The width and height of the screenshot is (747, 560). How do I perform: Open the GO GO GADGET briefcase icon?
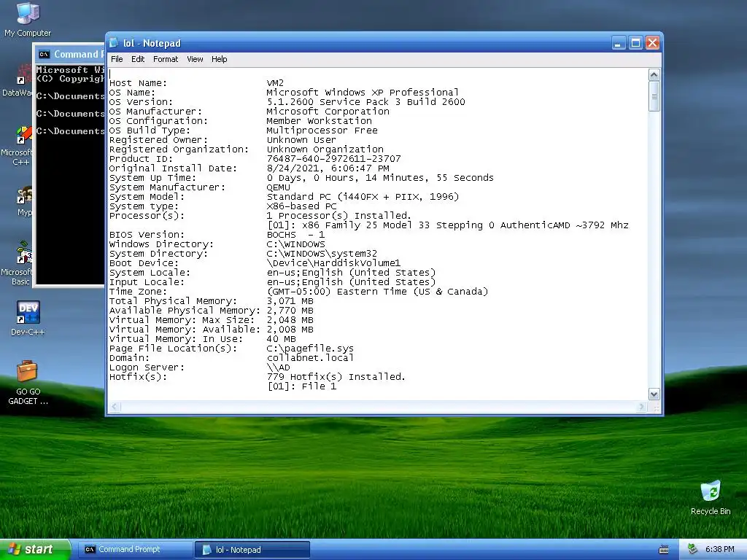28,382
